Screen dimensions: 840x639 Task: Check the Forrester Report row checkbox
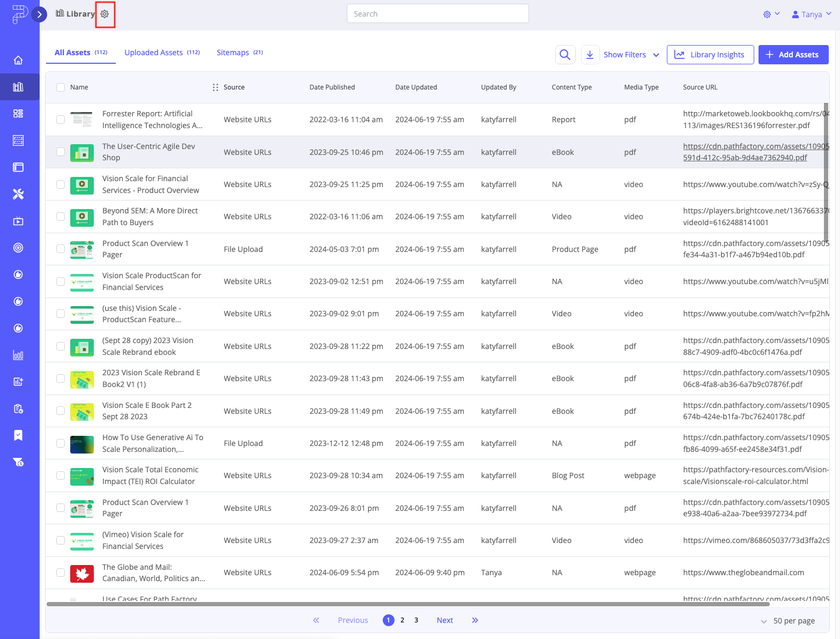pos(60,120)
